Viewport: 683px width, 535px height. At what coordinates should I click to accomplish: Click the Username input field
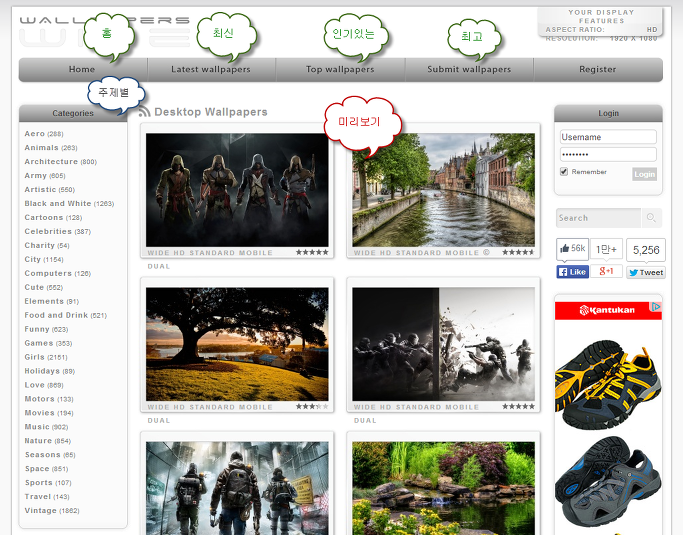pos(608,137)
